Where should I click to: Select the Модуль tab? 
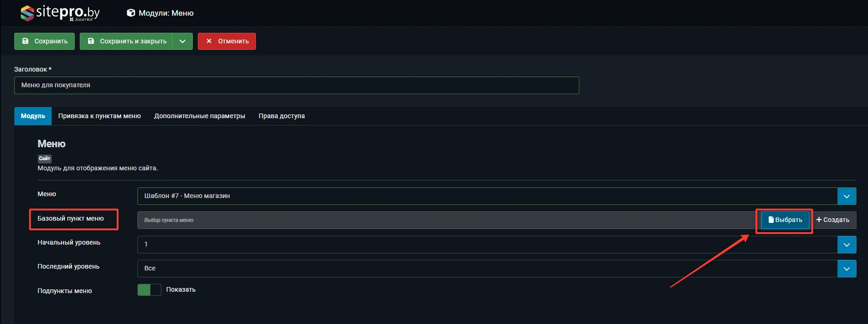pos(33,116)
